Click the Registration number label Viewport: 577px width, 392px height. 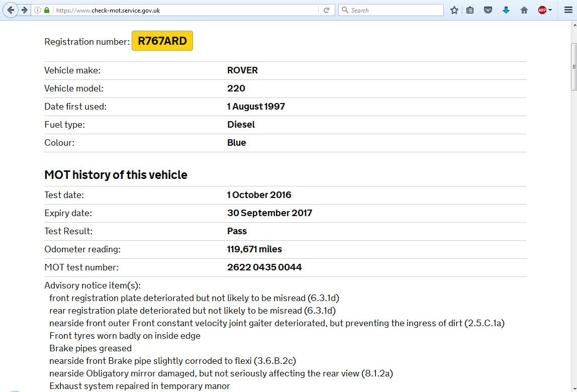coord(87,42)
